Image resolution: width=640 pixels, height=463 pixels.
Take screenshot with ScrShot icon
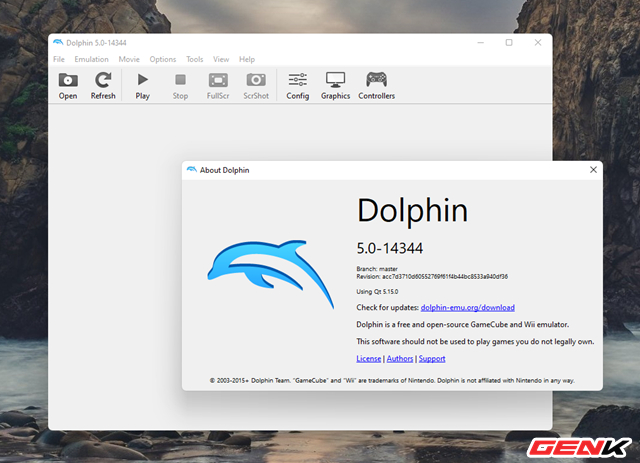point(256,86)
